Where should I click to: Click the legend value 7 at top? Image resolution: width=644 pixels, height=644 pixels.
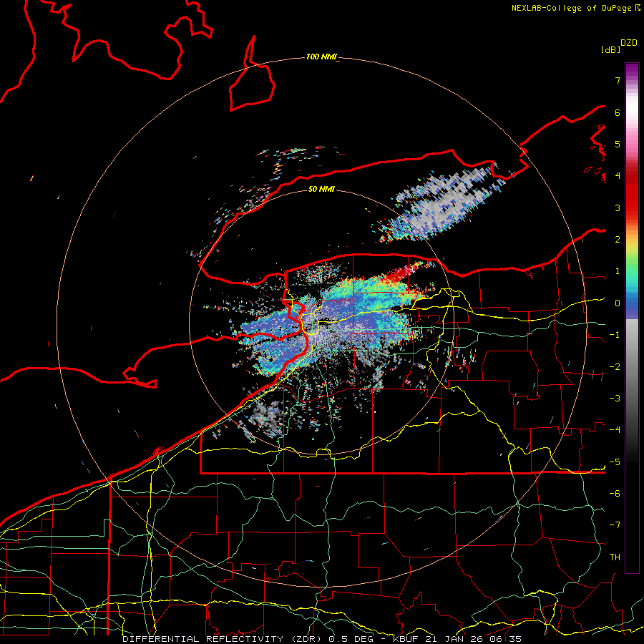[618, 80]
